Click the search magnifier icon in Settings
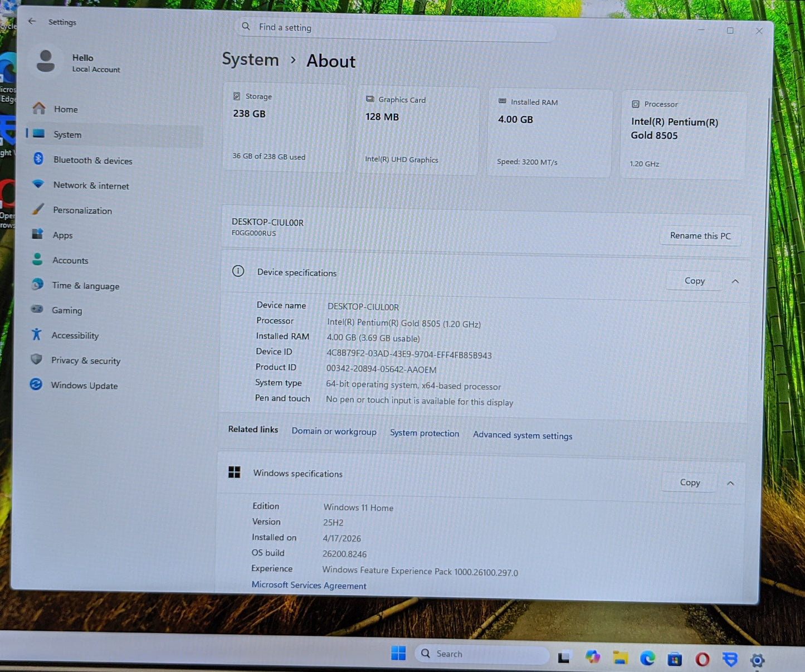This screenshot has height=672, width=805. click(246, 26)
